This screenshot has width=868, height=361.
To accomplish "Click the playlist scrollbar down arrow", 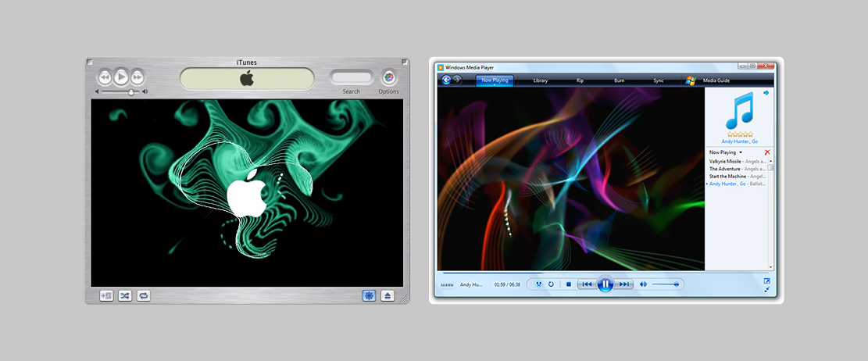I will point(770,267).
